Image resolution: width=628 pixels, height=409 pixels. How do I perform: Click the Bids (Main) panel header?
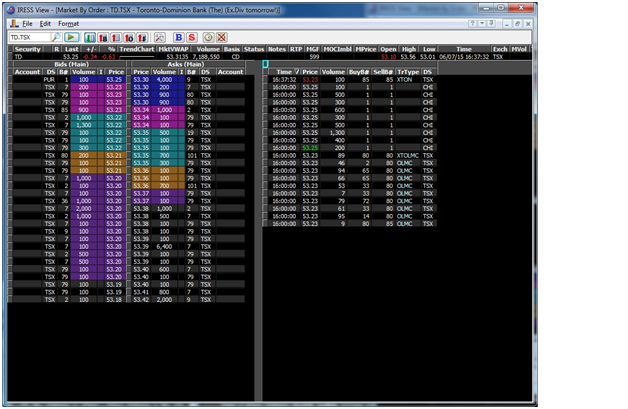pyautogui.click(x=71, y=64)
